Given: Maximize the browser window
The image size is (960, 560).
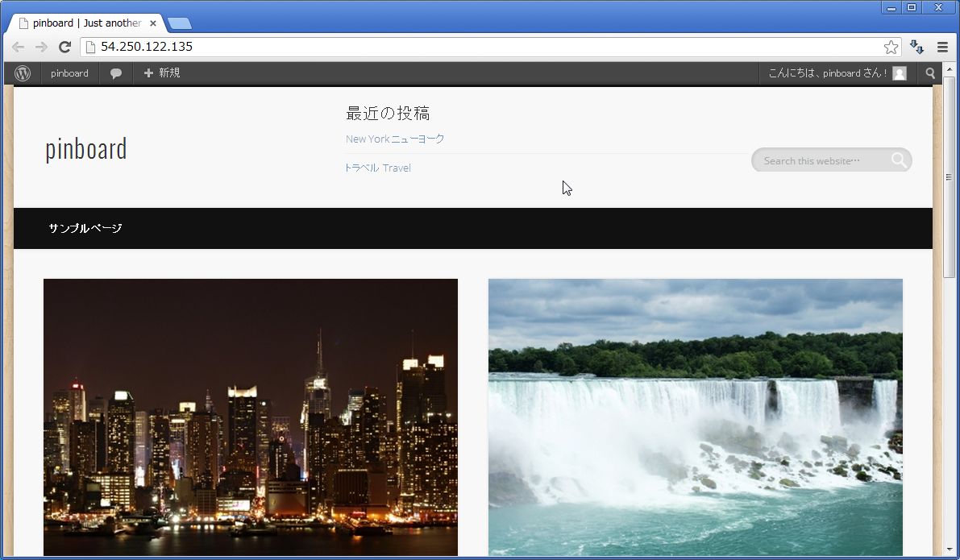Looking at the screenshot, I should click(912, 7).
